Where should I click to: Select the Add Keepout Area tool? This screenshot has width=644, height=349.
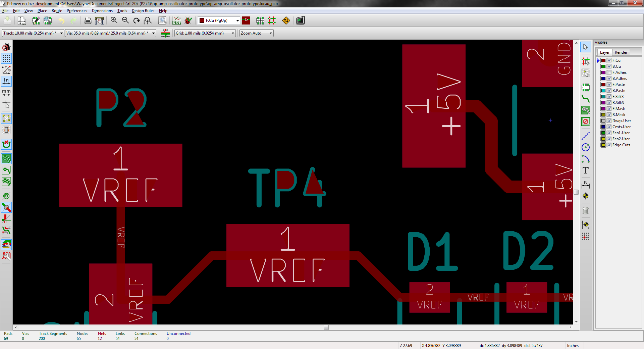point(586,121)
